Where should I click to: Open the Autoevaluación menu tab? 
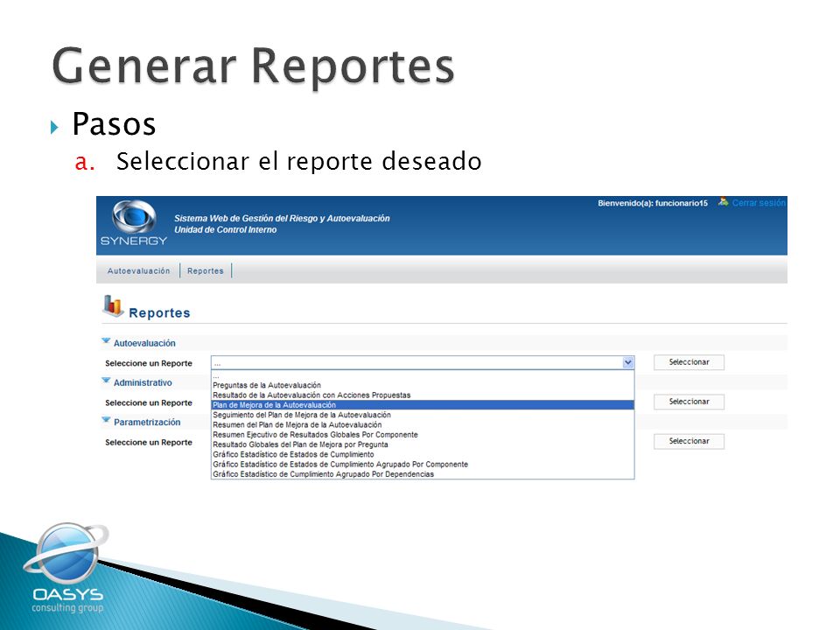[x=139, y=271]
